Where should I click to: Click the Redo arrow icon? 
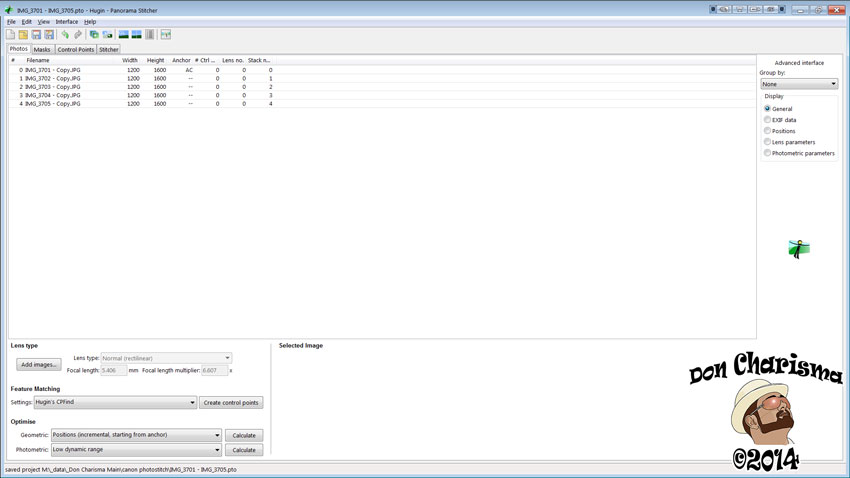[x=78, y=35]
